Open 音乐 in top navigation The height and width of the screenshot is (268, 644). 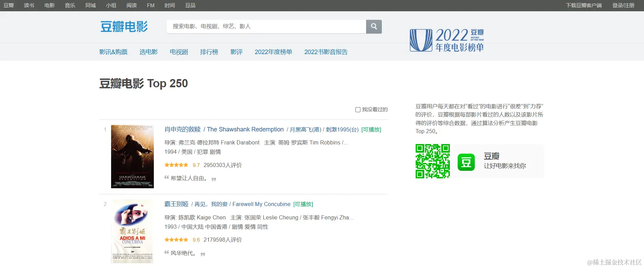point(70,5)
